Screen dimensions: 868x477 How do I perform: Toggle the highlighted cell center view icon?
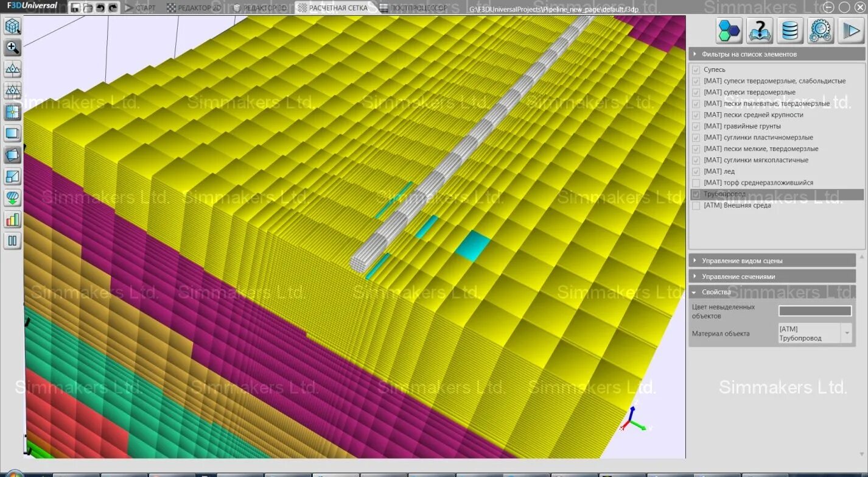pos(13,112)
